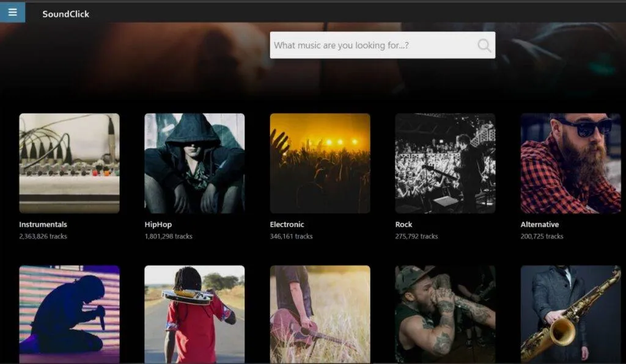Open the Electronic genre page
This screenshot has height=364, width=626.
tap(320, 163)
